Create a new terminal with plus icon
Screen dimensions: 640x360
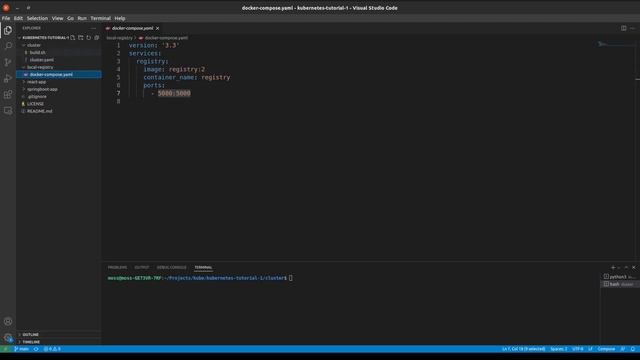coord(613,267)
